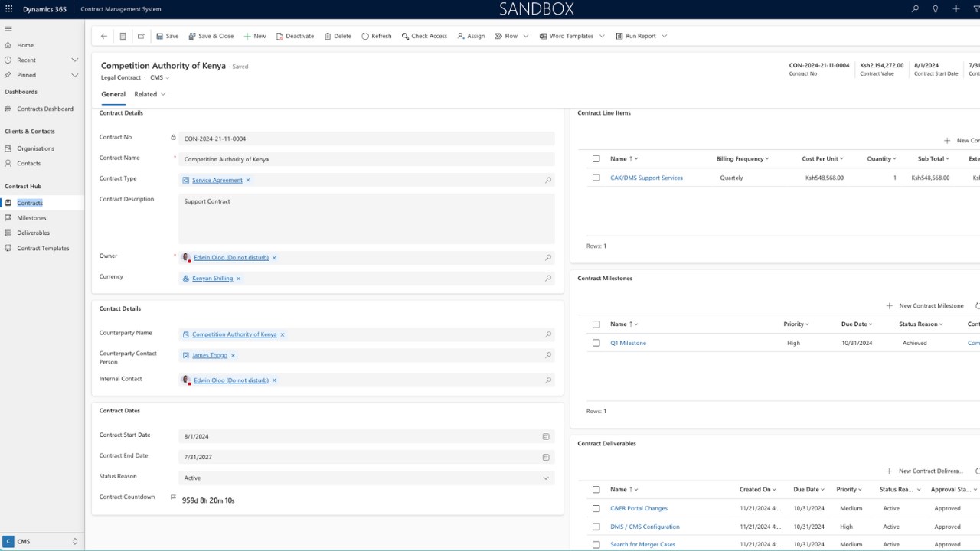Save the contract record
The image size is (980, 551).
coord(167,36)
